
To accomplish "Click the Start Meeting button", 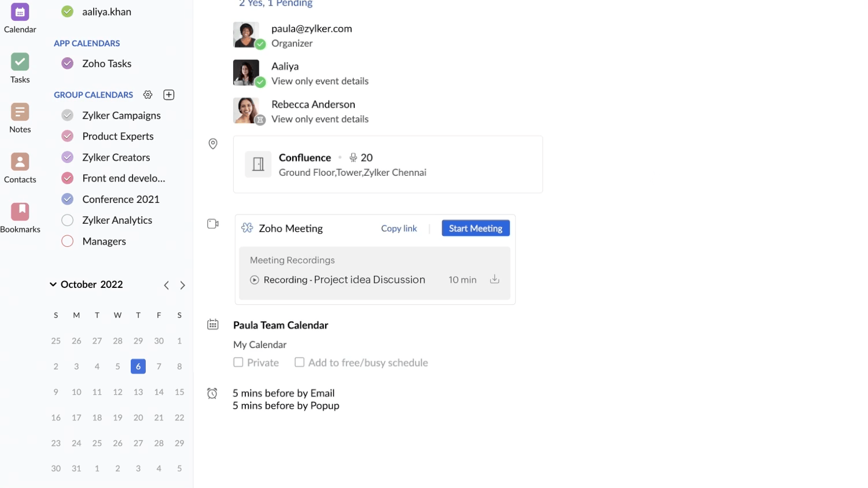I will click(476, 228).
